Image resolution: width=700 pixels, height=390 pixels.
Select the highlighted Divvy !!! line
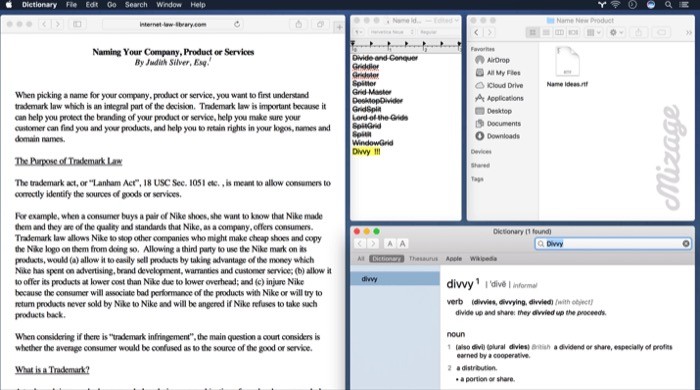[366, 152]
